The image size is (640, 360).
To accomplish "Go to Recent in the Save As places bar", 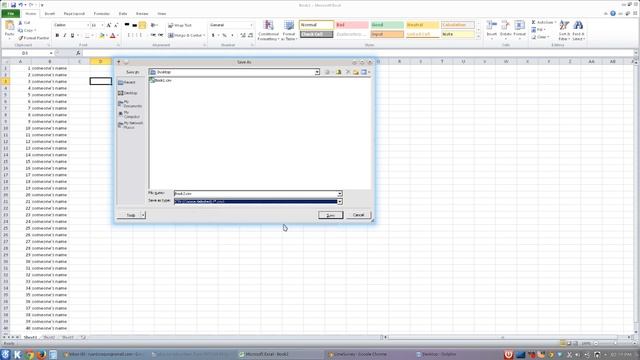I will [127, 82].
